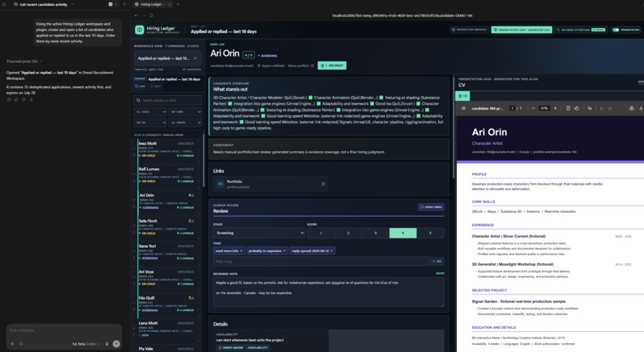Open the Any Score filter dropdown
644x352 pixels.
(x=185, y=111)
